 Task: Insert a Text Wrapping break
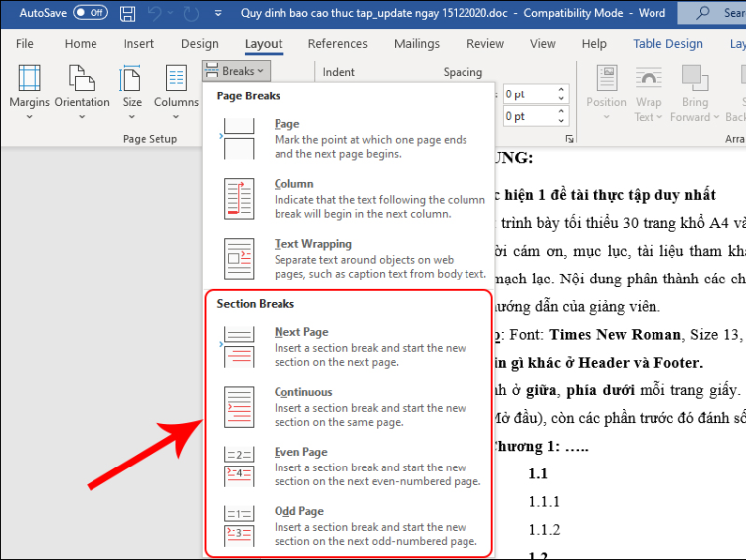click(x=348, y=258)
